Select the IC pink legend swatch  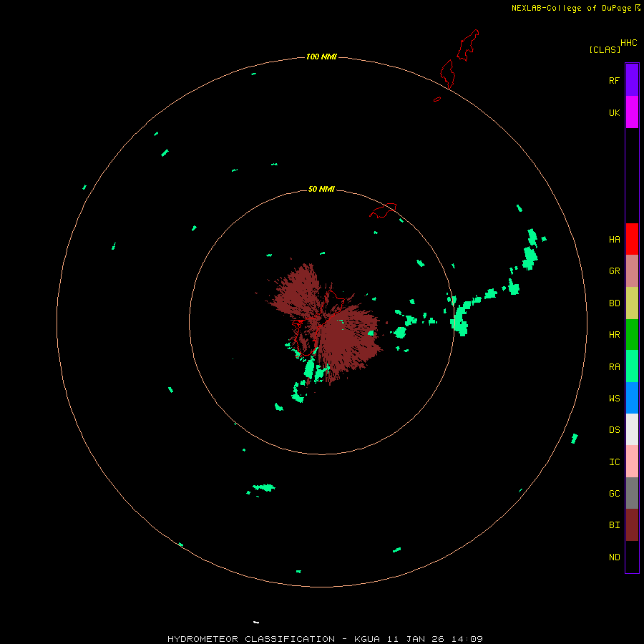click(x=632, y=462)
